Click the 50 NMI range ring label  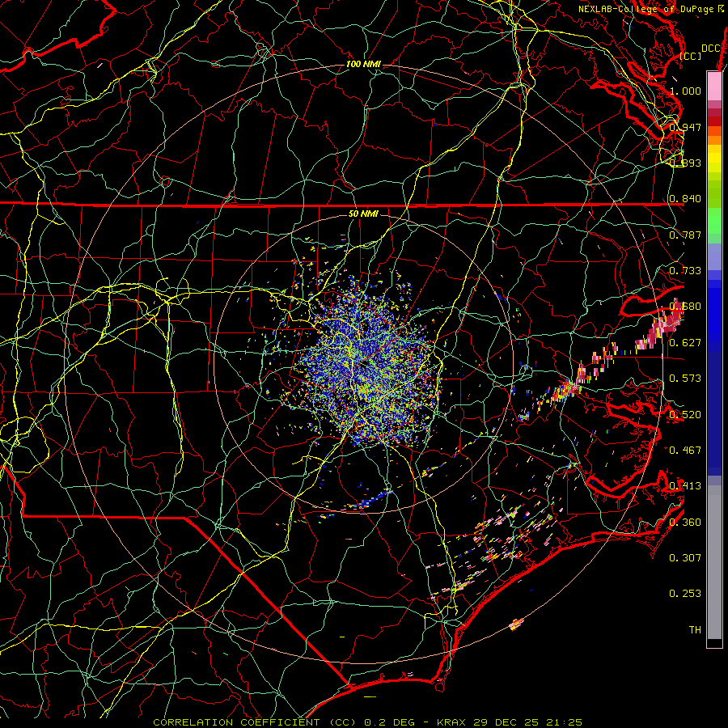pyautogui.click(x=363, y=214)
